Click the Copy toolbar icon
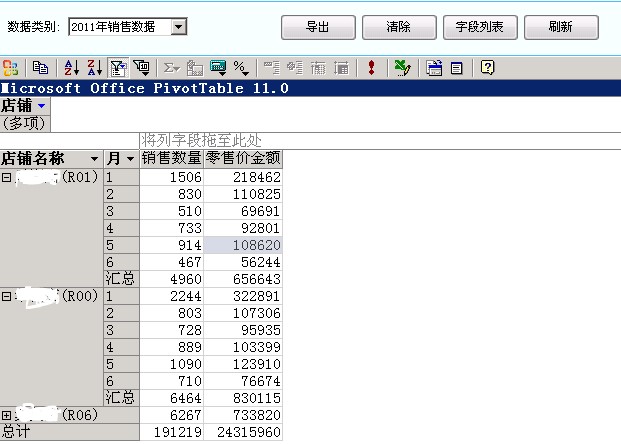 point(40,68)
